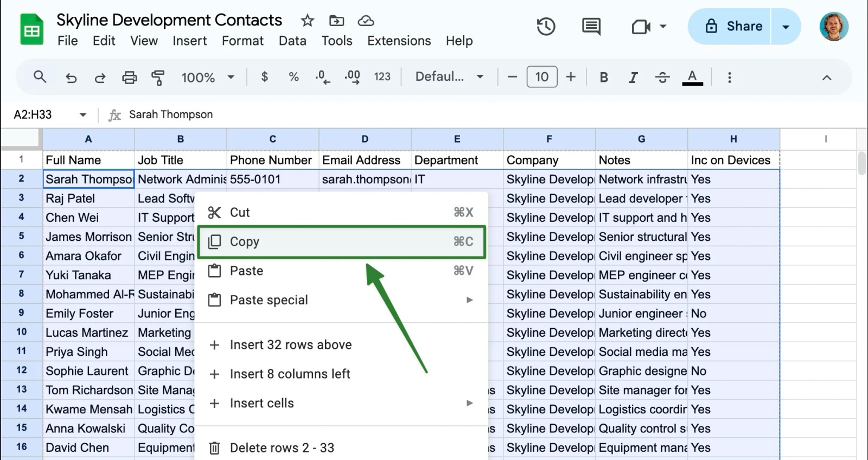Print the spreadsheet
The height and width of the screenshot is (460, 868).
129,77
